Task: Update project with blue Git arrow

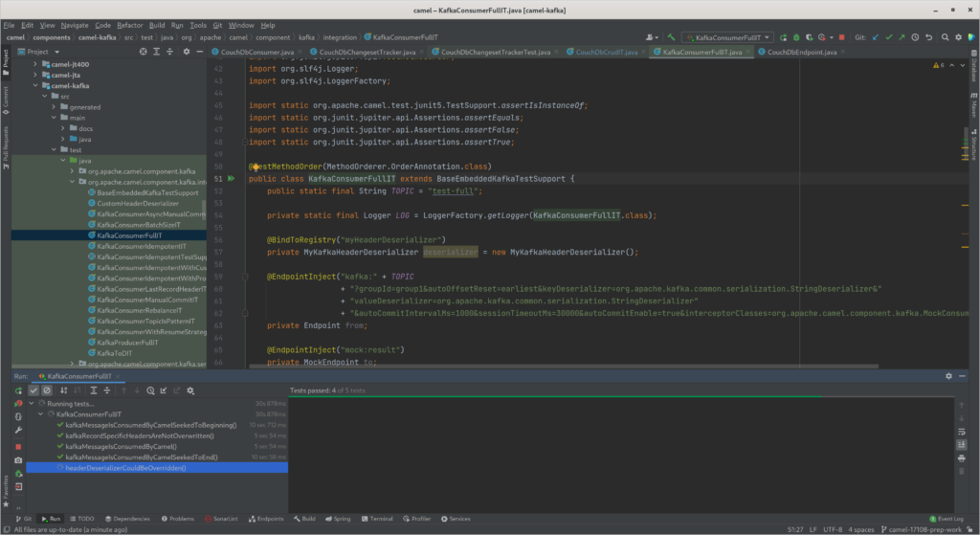Action: click(x=876, y=37)
